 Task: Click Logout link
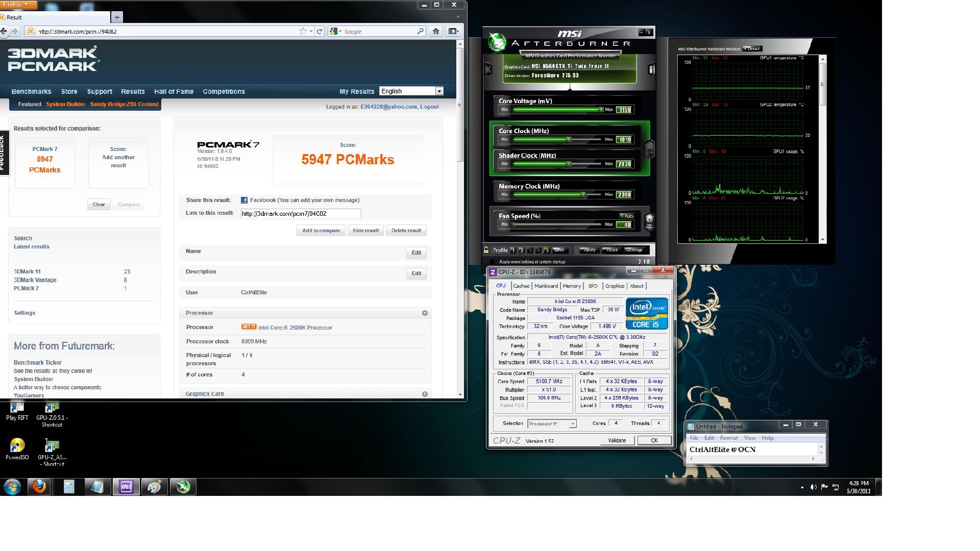click(429, 107)
